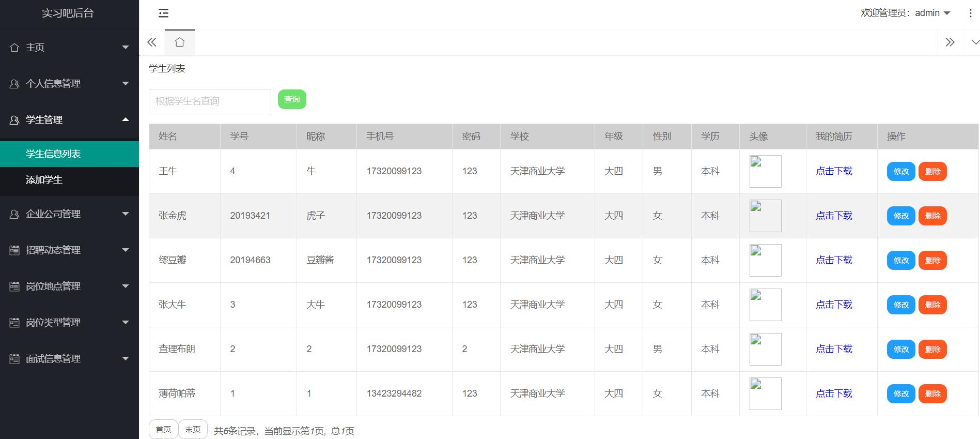Open the tab options chevron at far right
The height and width of the screenshot is (439, 980).
(975, 42)
